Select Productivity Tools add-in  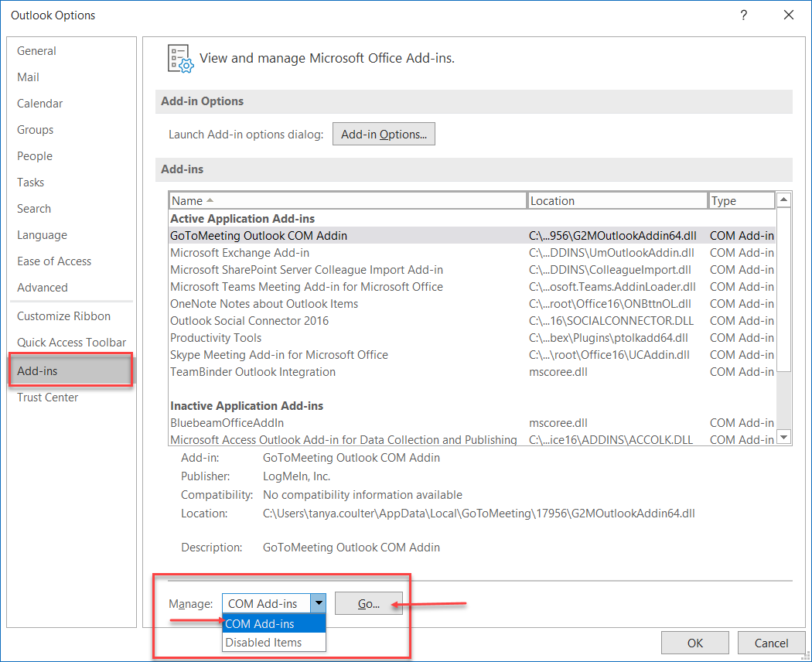[472, 338]
